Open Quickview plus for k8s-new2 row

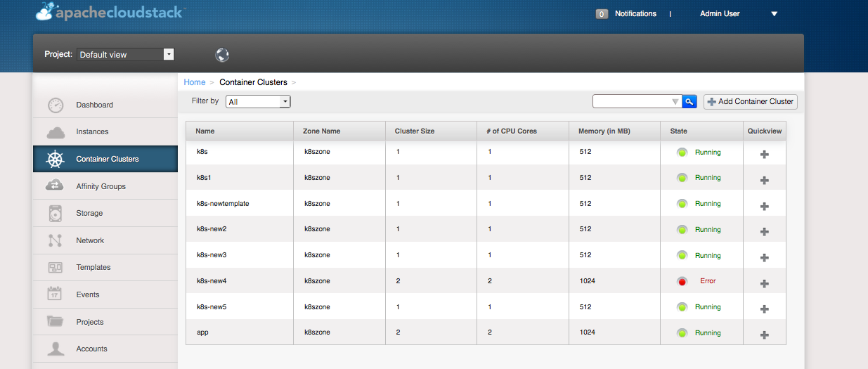tap(765, 232)
